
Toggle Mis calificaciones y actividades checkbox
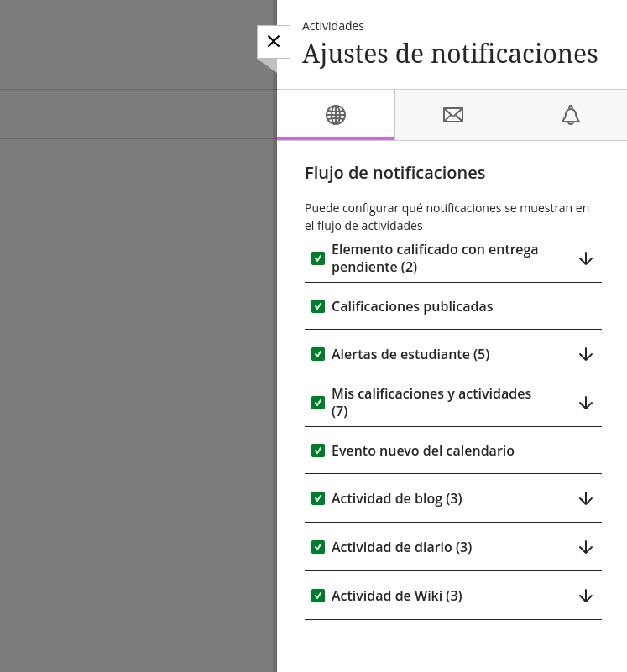318,403
